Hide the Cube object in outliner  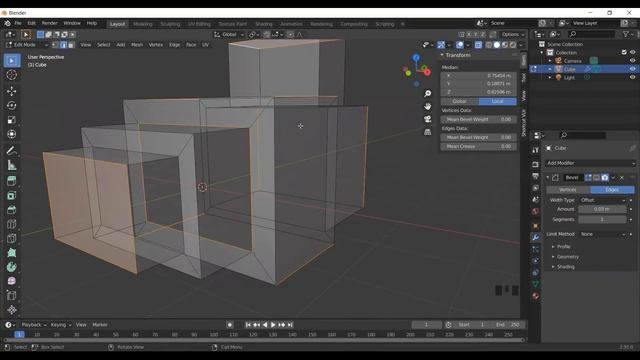pyautogui.click(x=632, y=69)
